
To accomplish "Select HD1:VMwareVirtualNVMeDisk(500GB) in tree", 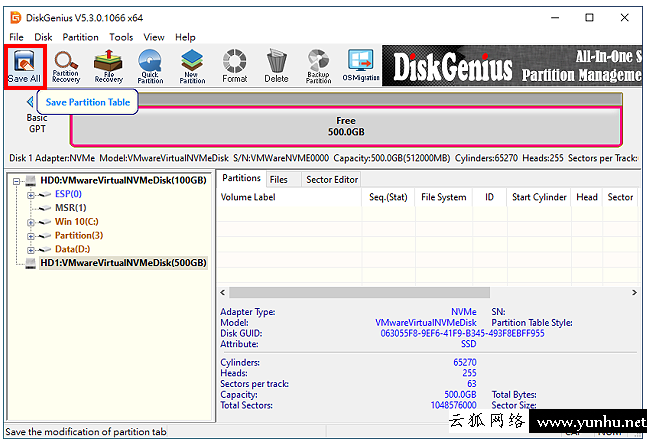I will [124, 263].
